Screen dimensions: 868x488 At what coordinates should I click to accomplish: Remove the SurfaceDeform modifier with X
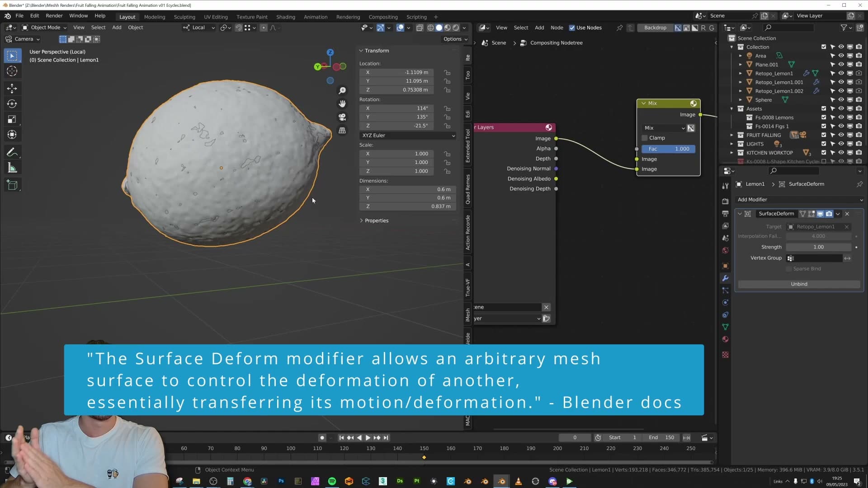coord(847,214)
